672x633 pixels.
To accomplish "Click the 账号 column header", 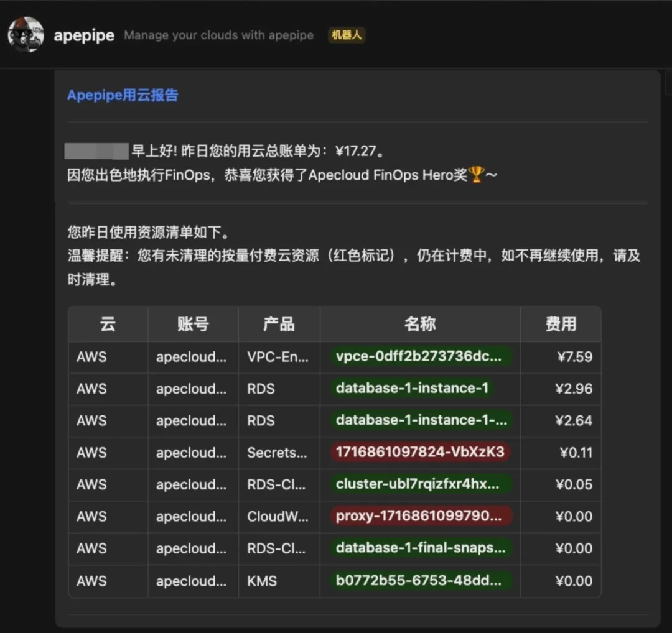I will click(x=194, y=324).
